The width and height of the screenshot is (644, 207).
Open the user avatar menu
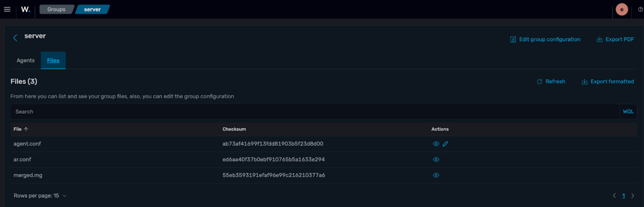point(622,9)
